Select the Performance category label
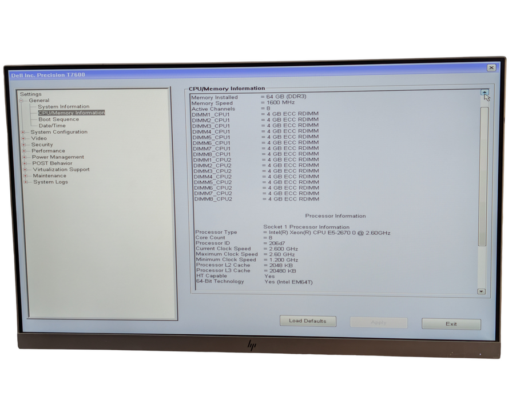 point(48,151)
